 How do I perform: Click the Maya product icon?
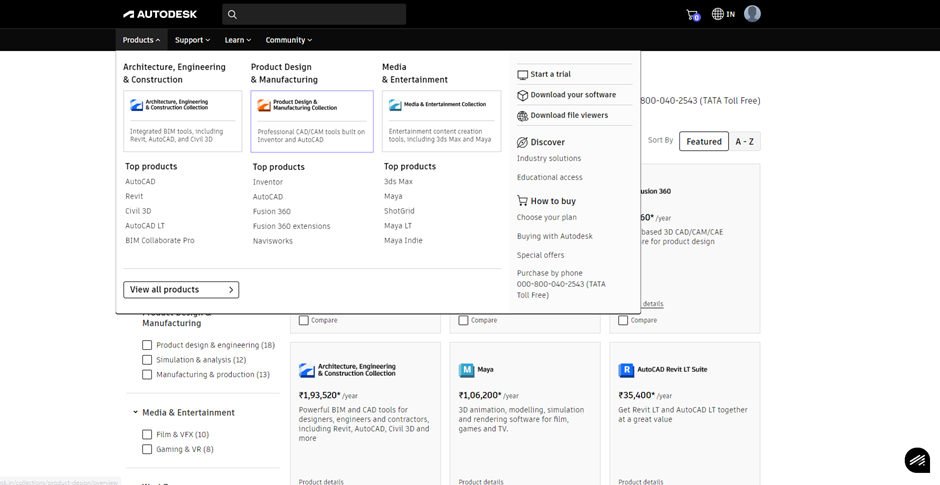tap(466, 370)
